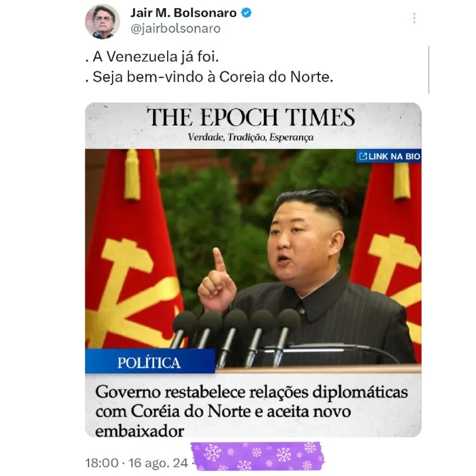Click the blue verified badge icon
The height and width of the screenshot is (476, 476).
pyautogui.click(x=246, y=13)
